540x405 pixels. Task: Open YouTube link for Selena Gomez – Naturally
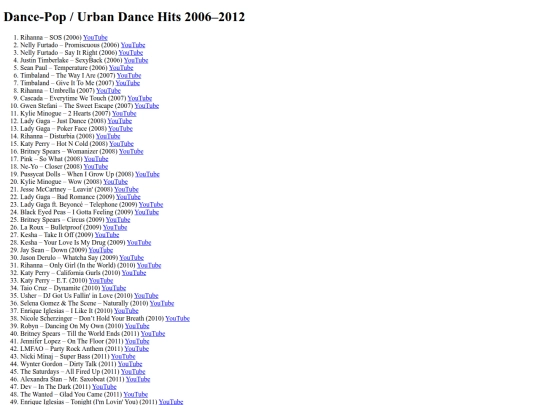pos(162,303)
